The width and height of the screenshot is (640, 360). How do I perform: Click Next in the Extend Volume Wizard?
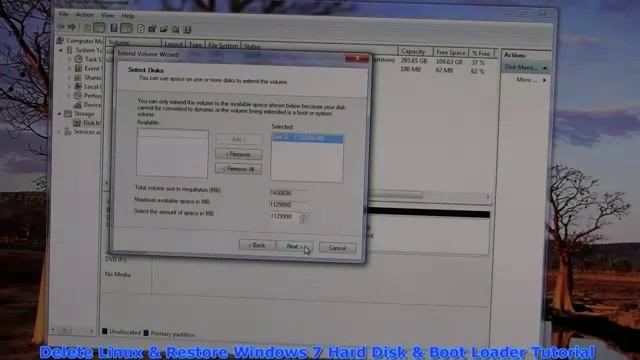[295, 246]
